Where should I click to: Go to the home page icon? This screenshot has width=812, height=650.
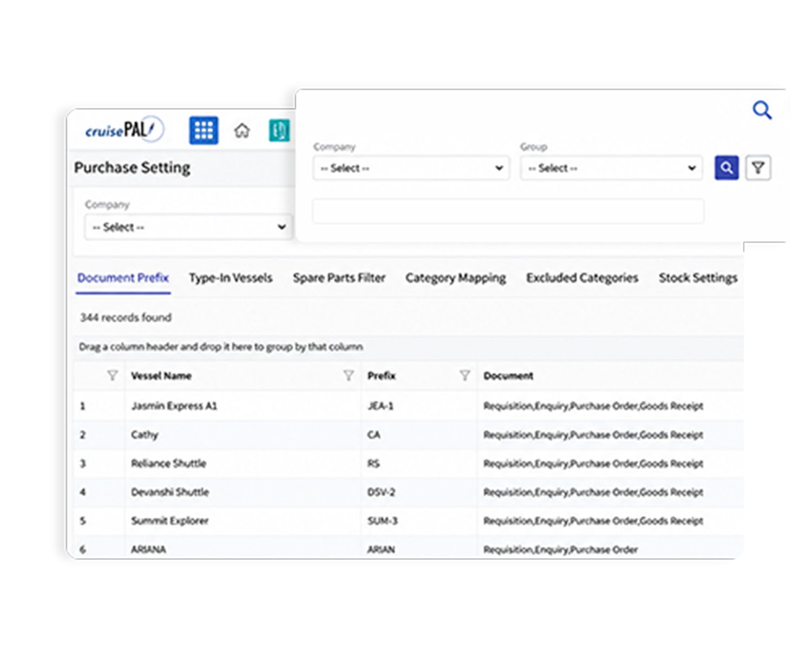[x=242, y=131]
